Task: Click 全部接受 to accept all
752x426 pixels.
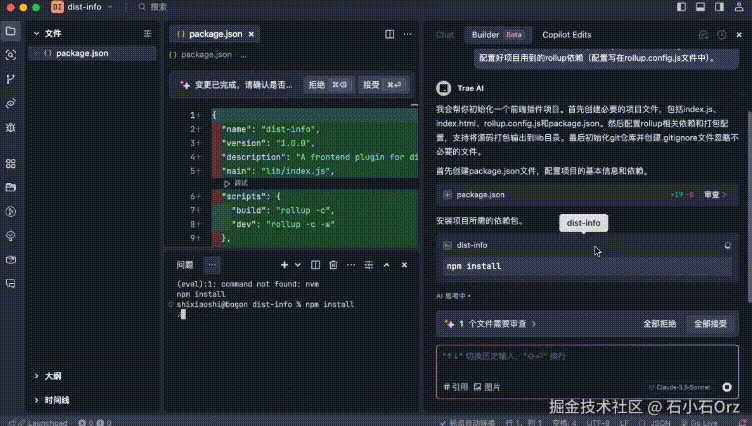Action: pos(710,324)
